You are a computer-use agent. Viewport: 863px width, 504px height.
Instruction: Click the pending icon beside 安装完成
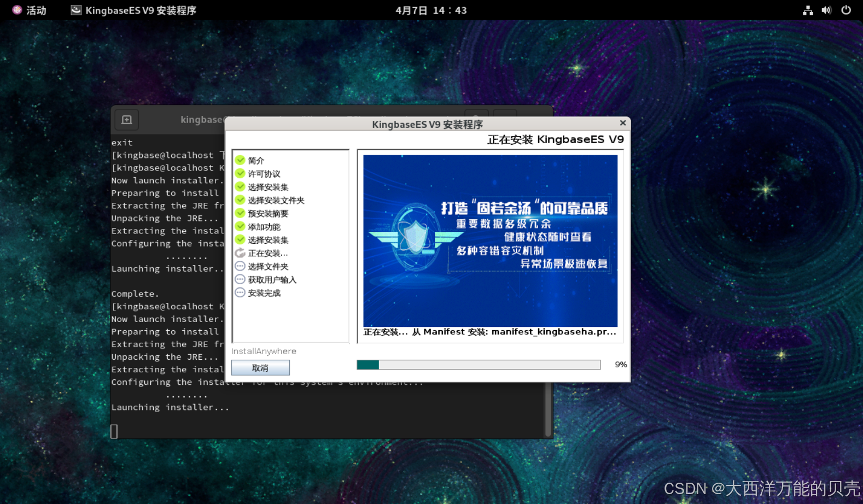240,292
